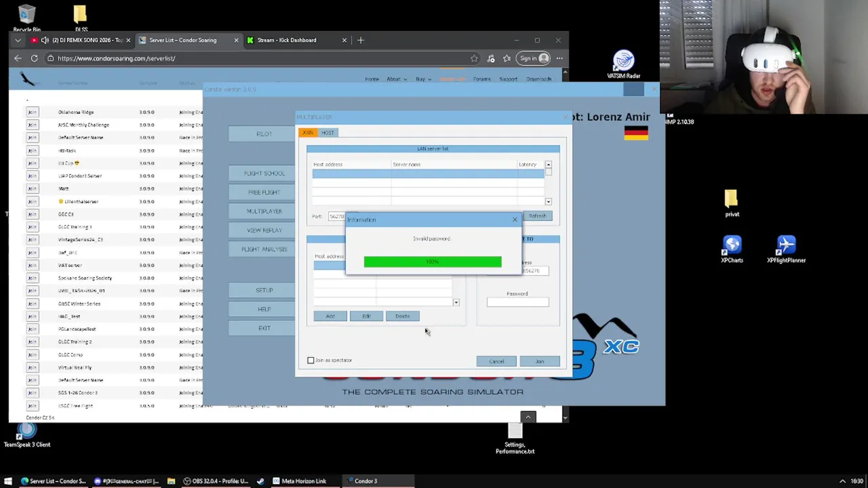Open the Downloads page link

click(538, 79)
